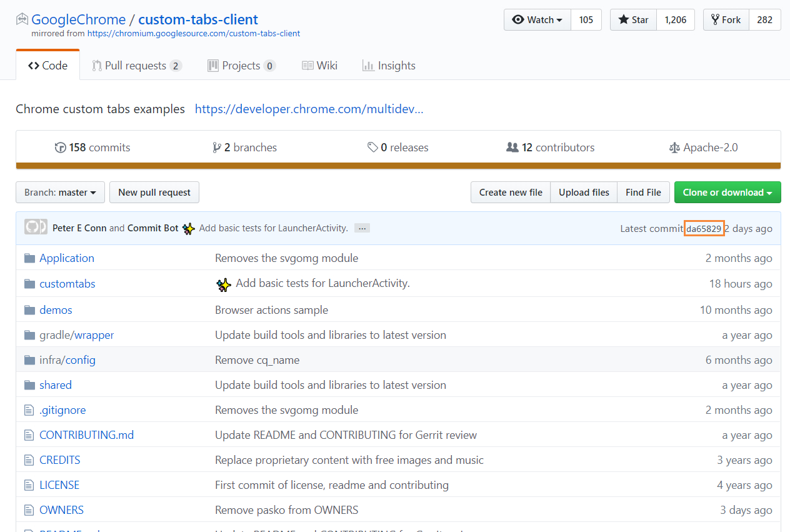
Task: View the 12 contributors page
Action: tap(551, 148)
